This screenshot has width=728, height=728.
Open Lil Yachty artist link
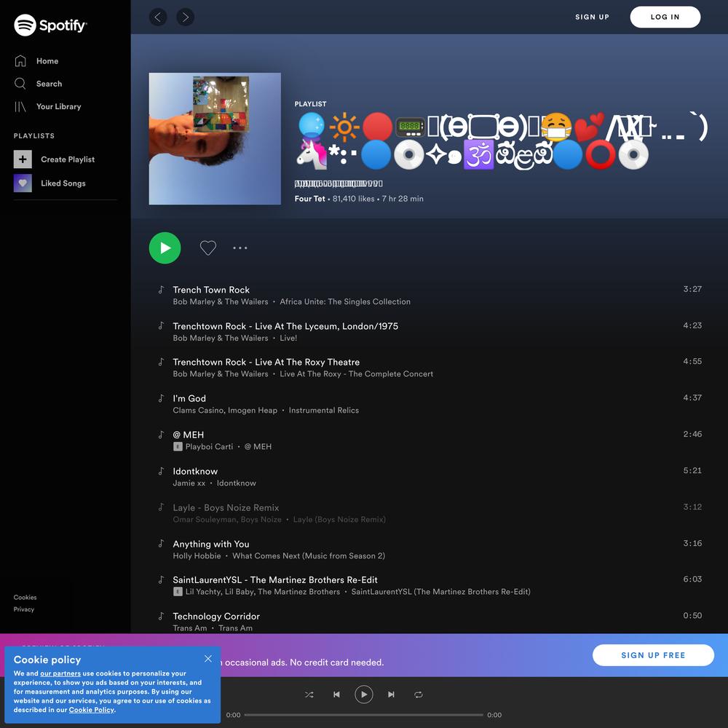(x=203, y=592)
